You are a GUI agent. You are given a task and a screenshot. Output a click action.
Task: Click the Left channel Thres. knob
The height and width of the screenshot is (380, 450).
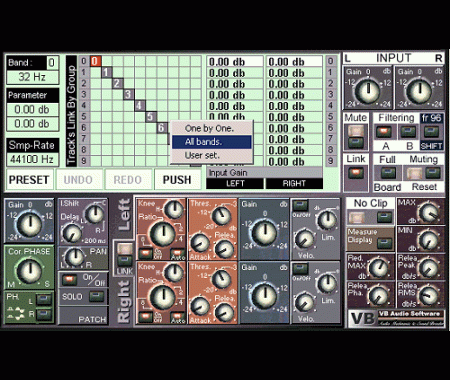pos(221,216)
